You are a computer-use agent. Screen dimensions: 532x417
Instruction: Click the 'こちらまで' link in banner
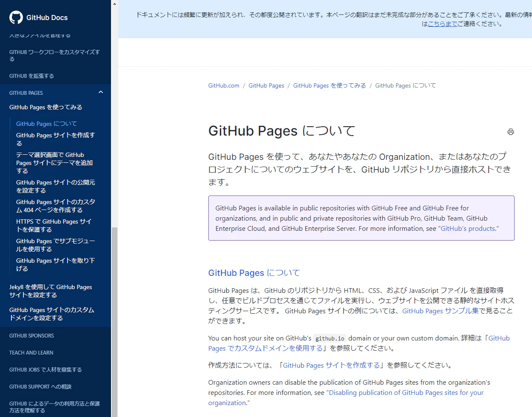442,24
